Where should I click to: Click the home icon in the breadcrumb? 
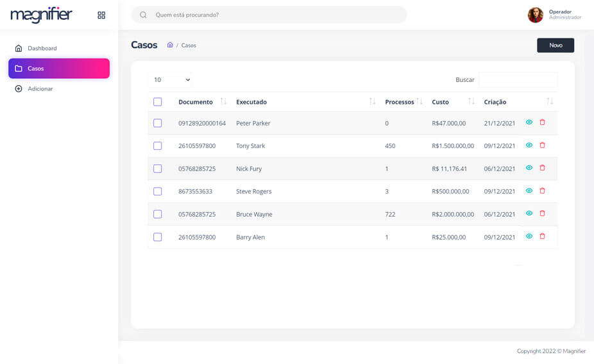170,45
